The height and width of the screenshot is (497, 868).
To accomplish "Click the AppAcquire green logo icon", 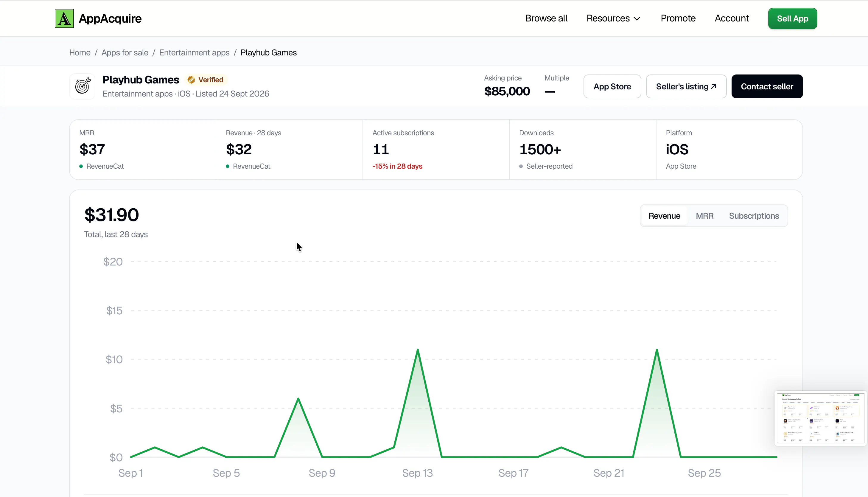I will pos(64,18).
